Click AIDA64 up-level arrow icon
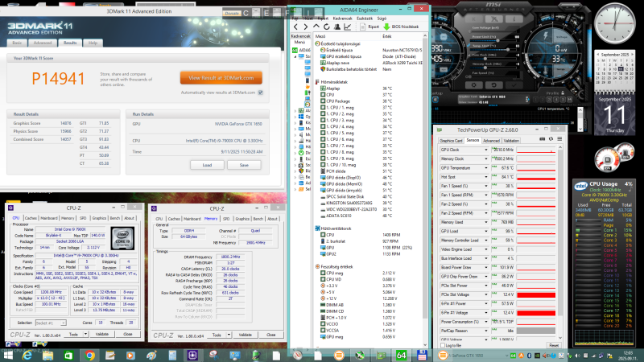 (316, 27)
